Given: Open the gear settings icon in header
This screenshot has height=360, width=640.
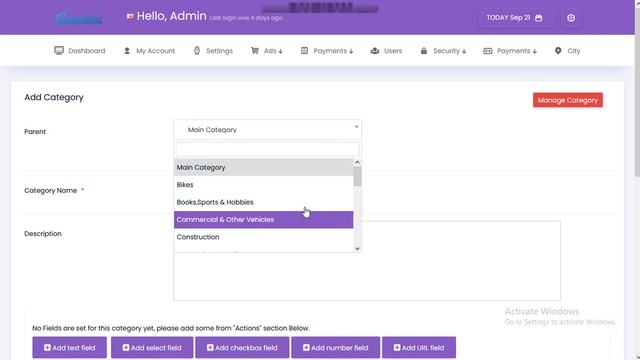Looking at the screenshot, I should tap(571, 18).
